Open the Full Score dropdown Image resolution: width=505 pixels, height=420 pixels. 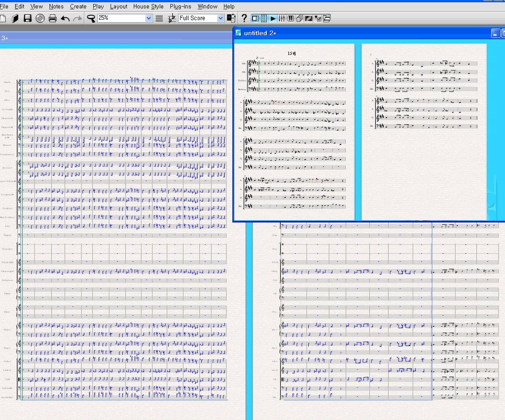(220, 18)
